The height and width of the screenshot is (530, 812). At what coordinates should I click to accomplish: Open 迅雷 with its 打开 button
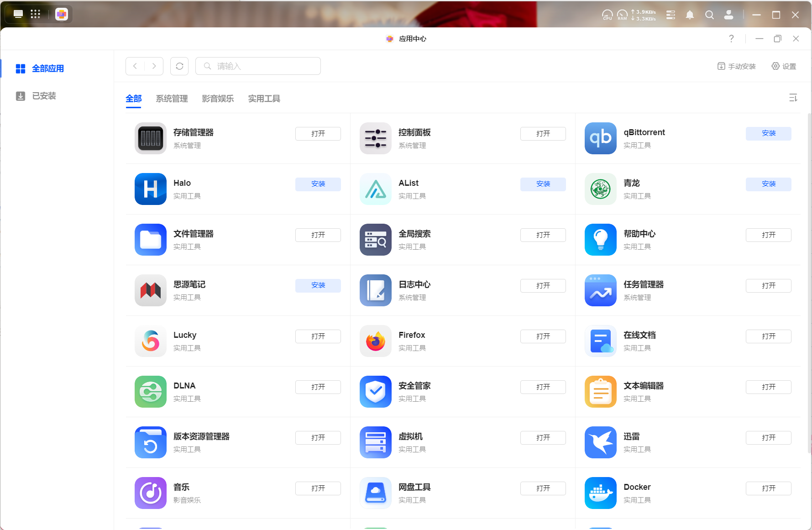click(x=769, y=437)
